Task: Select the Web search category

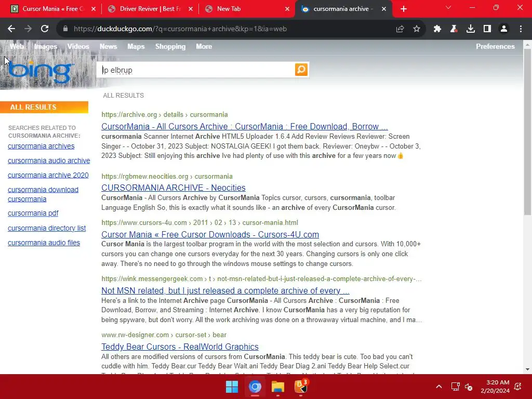Action: (x=17, y=46)
